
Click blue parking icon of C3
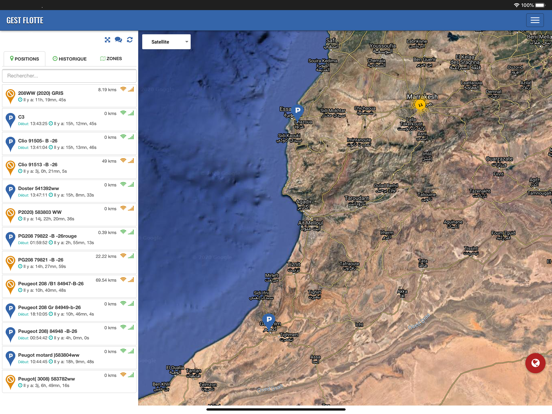point(11,120)
